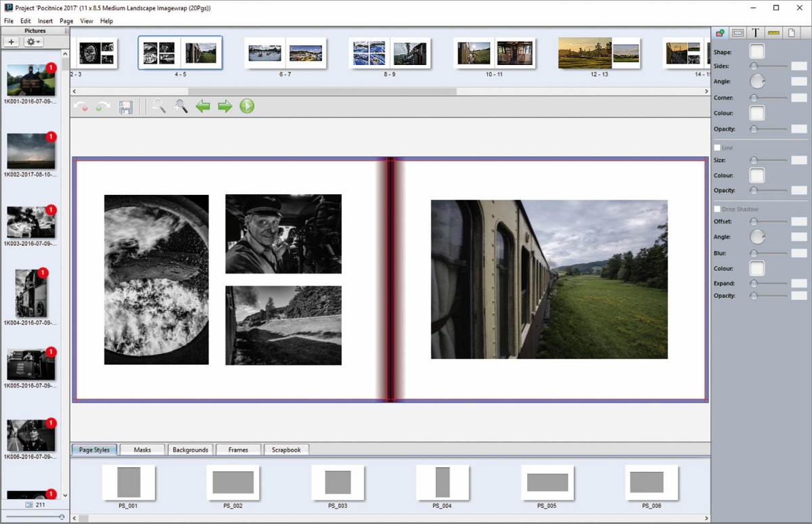The image size is (812, 524).
Task: Click the Drop Shadow Offset slider
Action: point(769,221)
